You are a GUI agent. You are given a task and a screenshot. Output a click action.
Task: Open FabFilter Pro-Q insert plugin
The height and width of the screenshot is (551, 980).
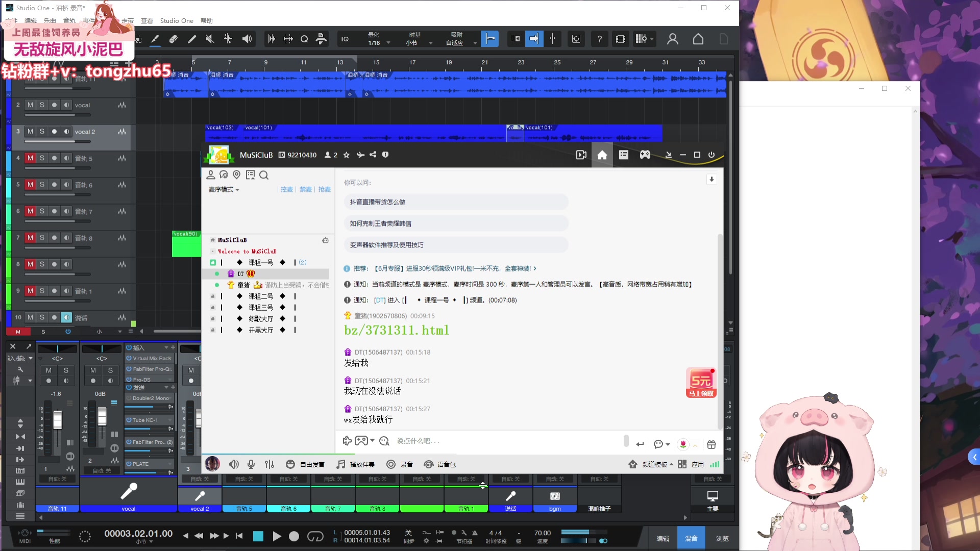click(x=150, y=369)
